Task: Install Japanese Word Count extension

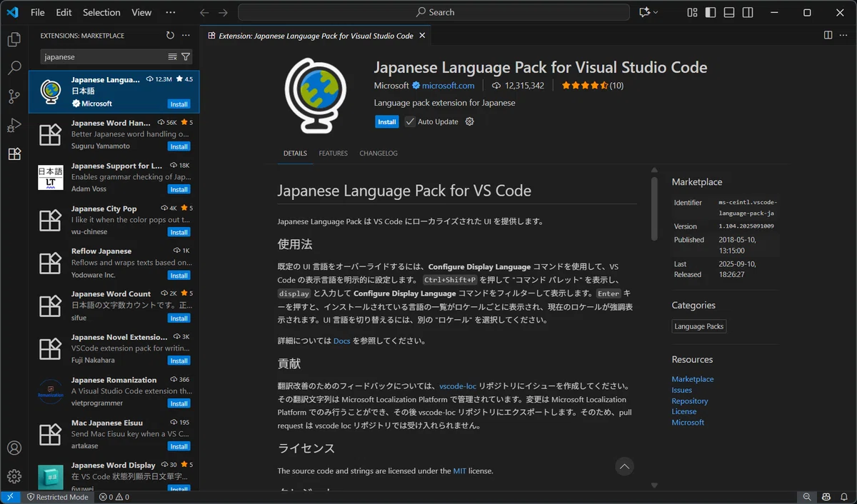Action: [x=179, y=318]
